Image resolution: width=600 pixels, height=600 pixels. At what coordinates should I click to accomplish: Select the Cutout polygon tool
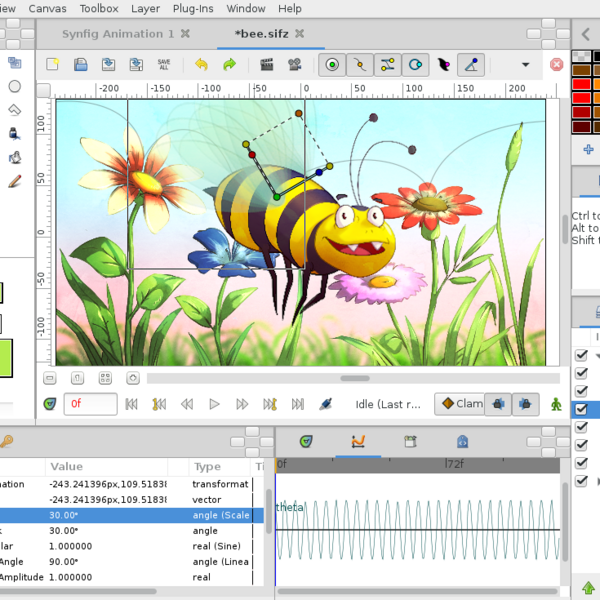click(15, 110)
